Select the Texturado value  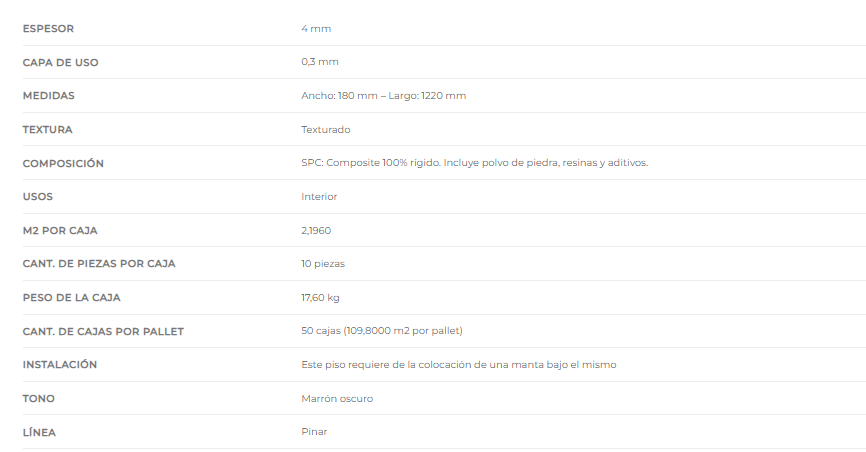[325, 129]
